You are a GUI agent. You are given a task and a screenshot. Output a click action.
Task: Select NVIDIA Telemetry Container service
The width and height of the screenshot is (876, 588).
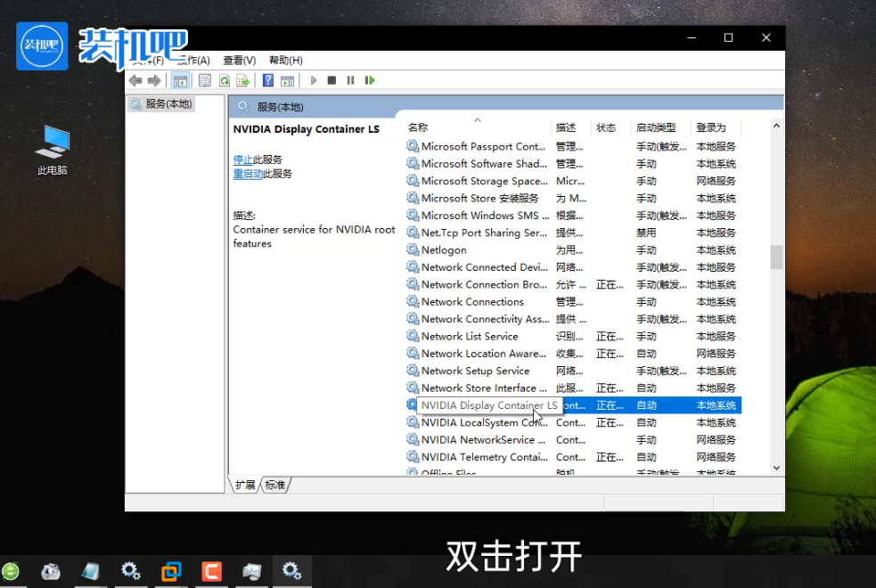487,457
